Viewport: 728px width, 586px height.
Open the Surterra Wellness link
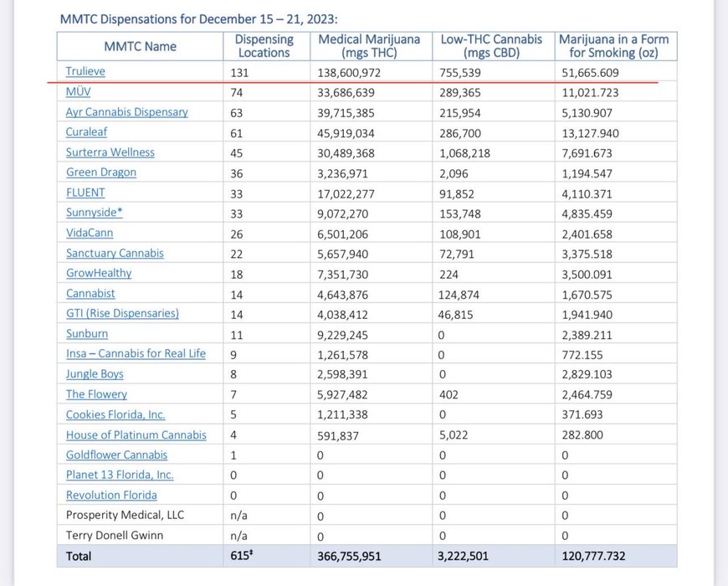coord(110,152)
